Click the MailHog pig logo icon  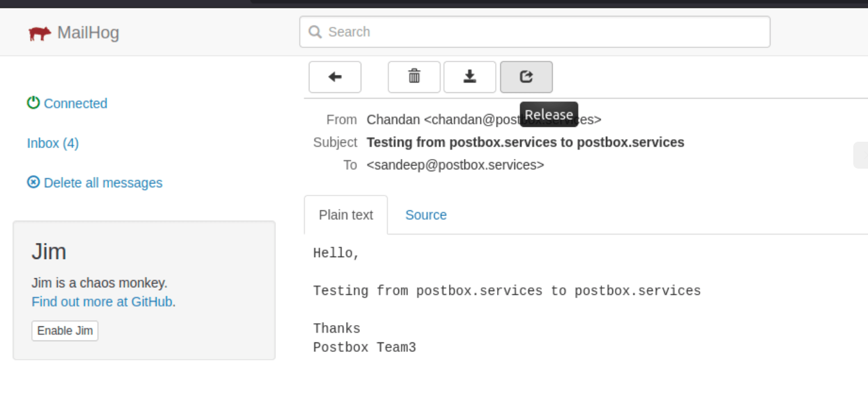[40, 32]
